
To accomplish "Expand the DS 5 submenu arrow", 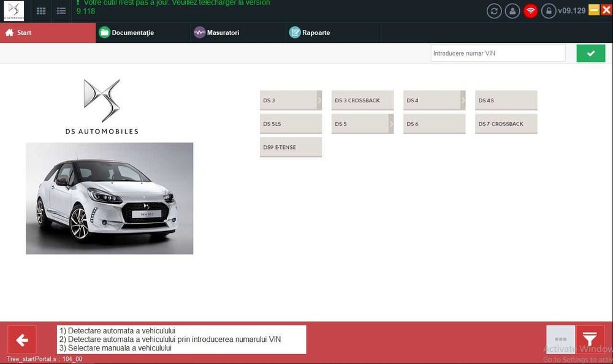I will [391, 124].
